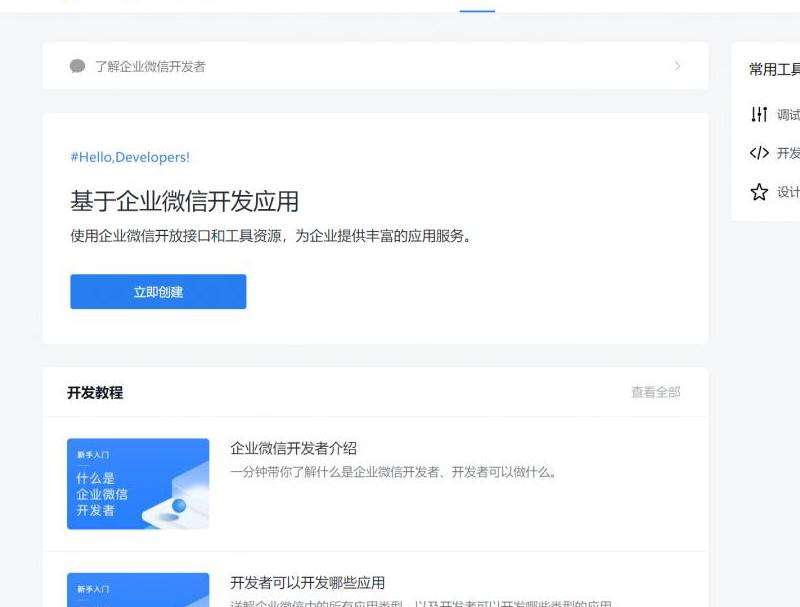Click the 常用工具 sidebar heading
The height and width of the screenshot is (607, 800).
point(774,69)
